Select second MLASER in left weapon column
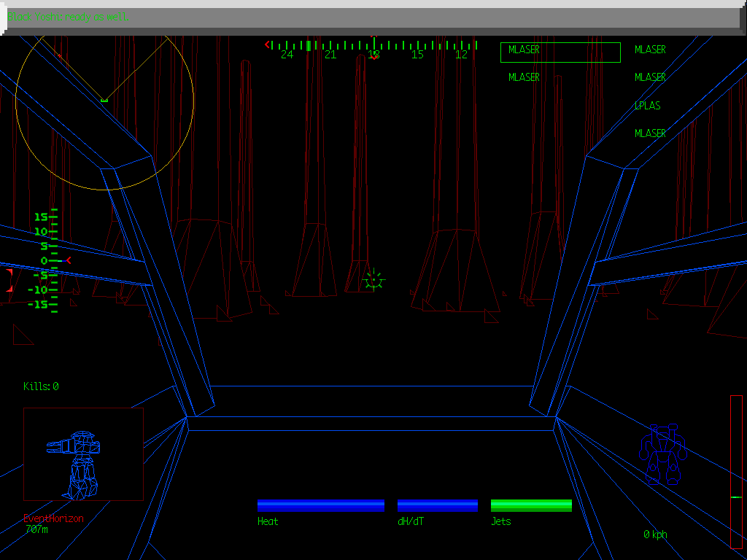The height and width of the screenshot is (560, 747). click(524, 77)
